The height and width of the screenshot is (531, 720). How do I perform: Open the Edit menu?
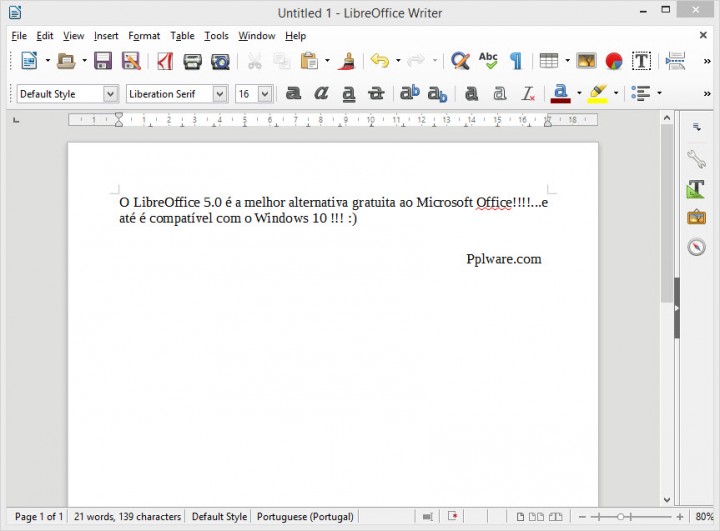point(45,36)
